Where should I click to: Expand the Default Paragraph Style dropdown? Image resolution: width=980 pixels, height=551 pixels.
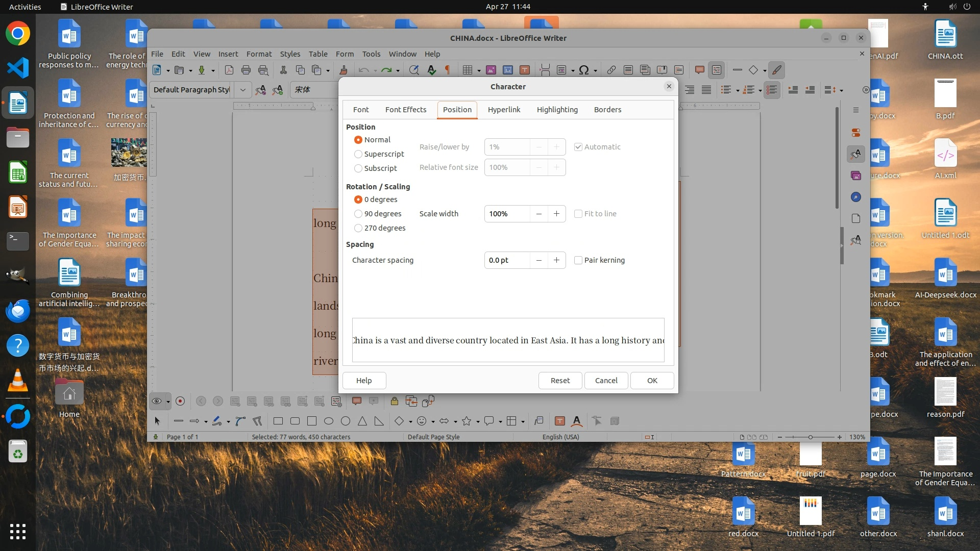click(243, 90)
